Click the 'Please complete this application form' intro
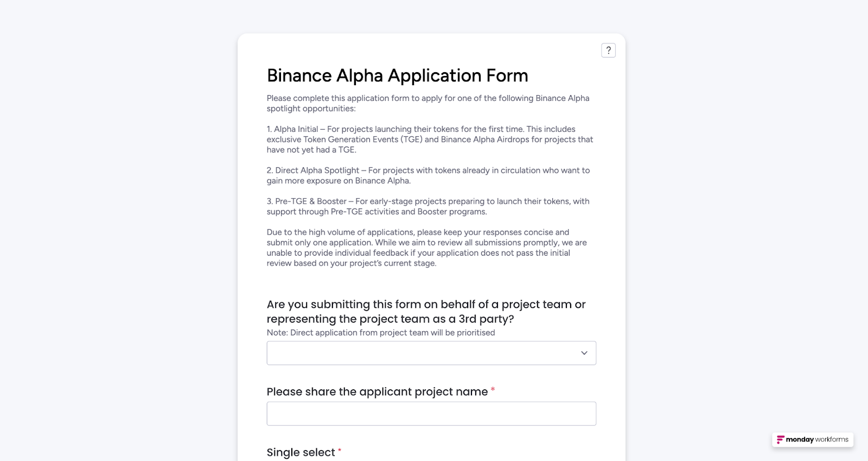 click(428, 103)
